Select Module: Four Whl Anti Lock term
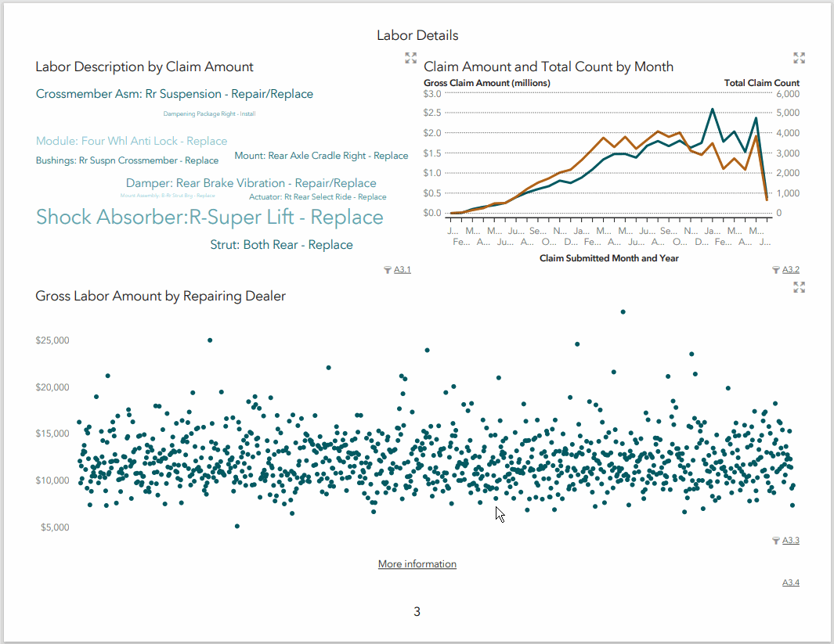This screenshot has width=834, height=644. pos(132,141)
